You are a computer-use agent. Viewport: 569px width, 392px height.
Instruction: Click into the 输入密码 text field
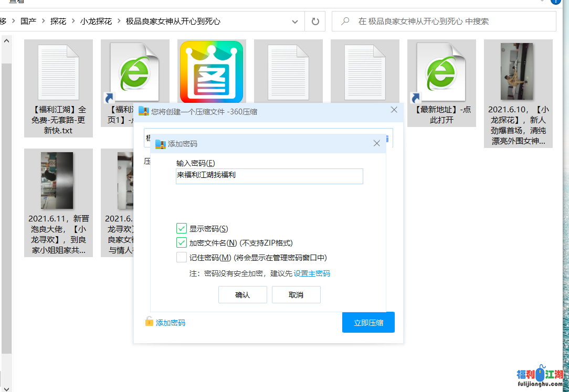[269, 176]
